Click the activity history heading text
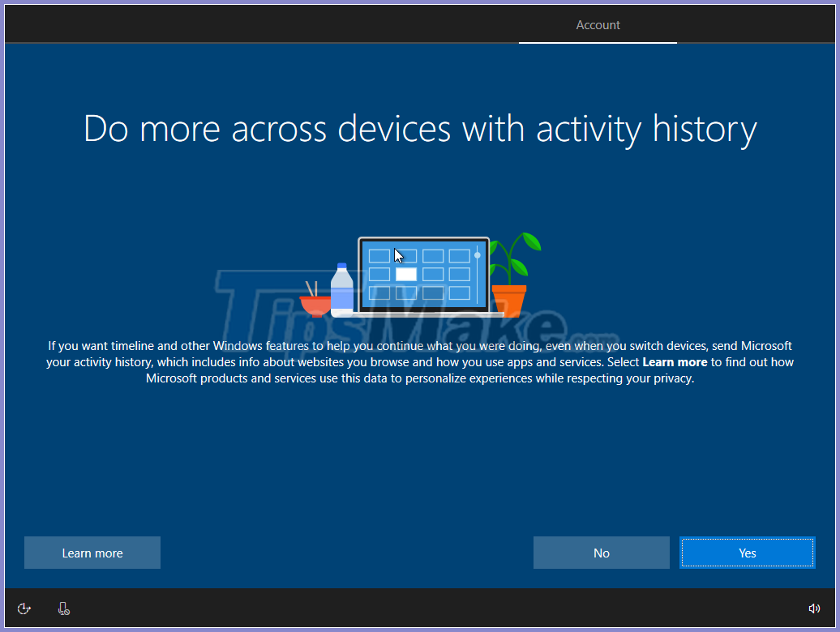 420,130
